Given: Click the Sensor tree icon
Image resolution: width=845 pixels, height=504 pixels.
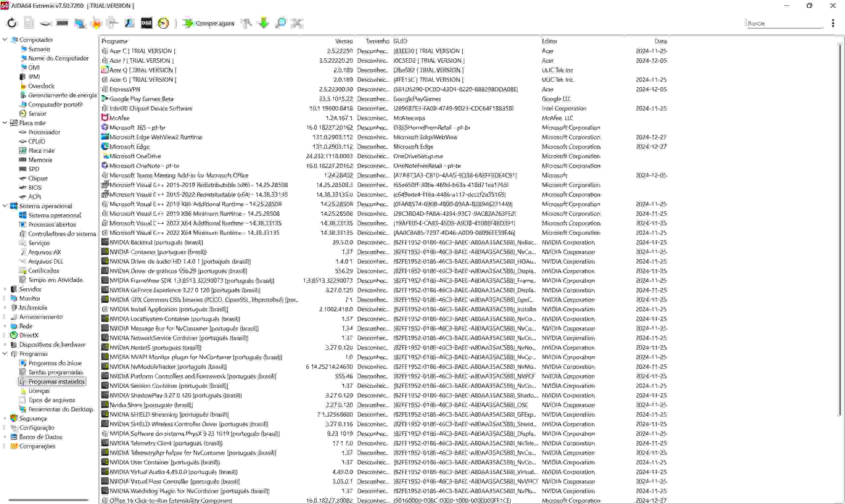Looking at the screenshot, I should coord(23,113).
